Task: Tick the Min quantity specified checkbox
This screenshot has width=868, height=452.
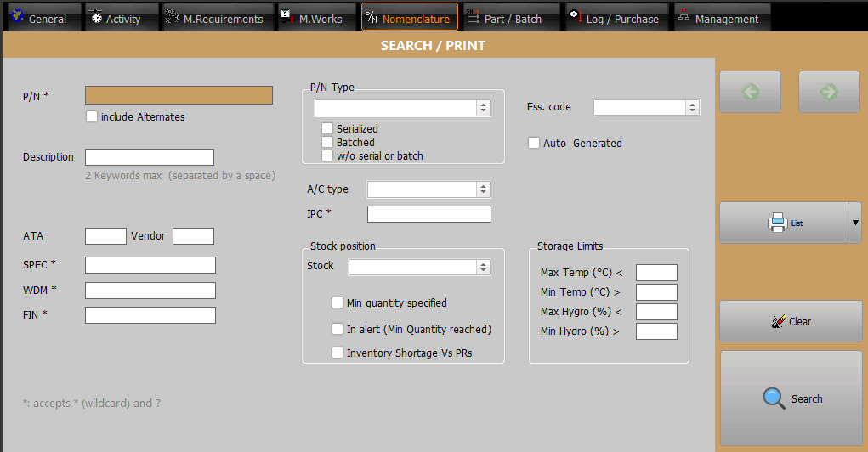Action: point(338,302)
